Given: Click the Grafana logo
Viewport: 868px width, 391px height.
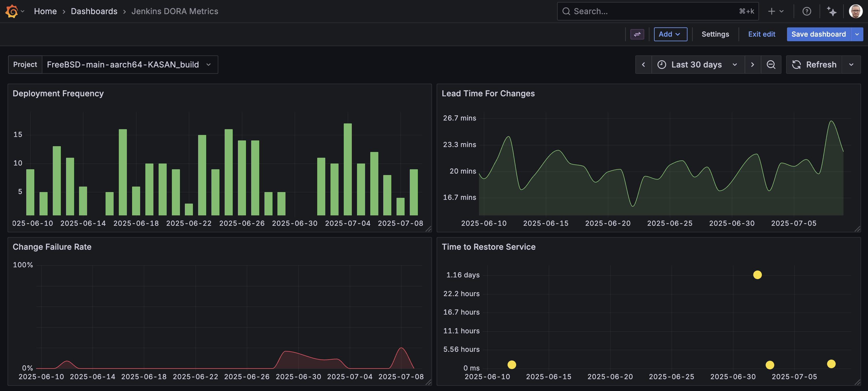Looking at the screenshot, I should (x=11, y=11).
